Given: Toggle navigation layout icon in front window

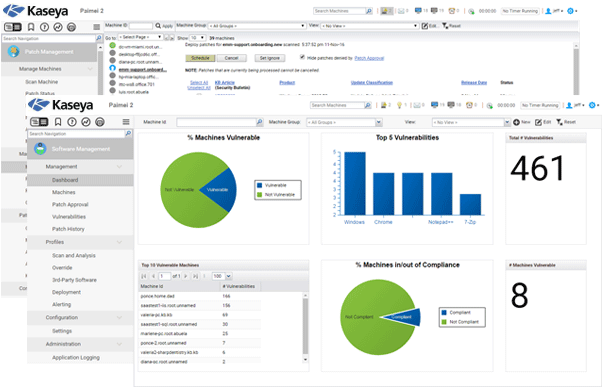Looking at the screenshot, I should point(39,122).
